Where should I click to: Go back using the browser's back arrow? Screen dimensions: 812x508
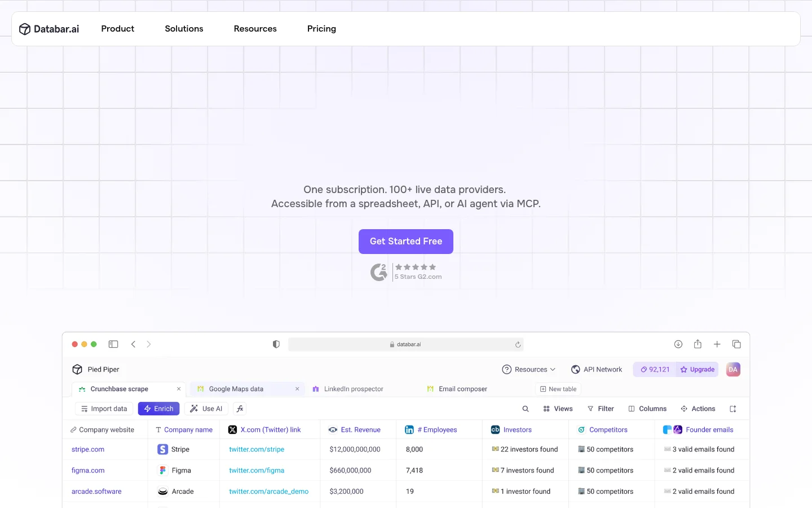click(133, 344)
